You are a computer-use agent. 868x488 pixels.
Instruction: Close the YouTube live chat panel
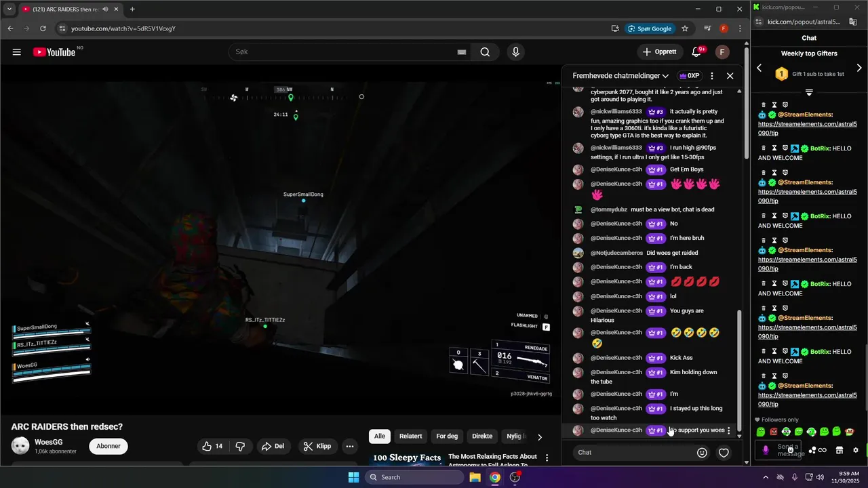[x=730, y=76]
